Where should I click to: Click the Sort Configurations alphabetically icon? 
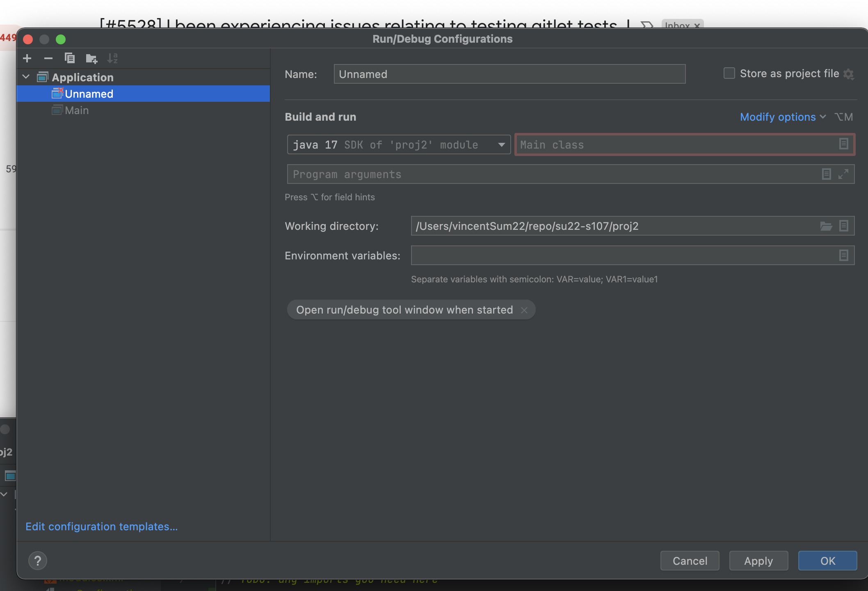point(112,58)
